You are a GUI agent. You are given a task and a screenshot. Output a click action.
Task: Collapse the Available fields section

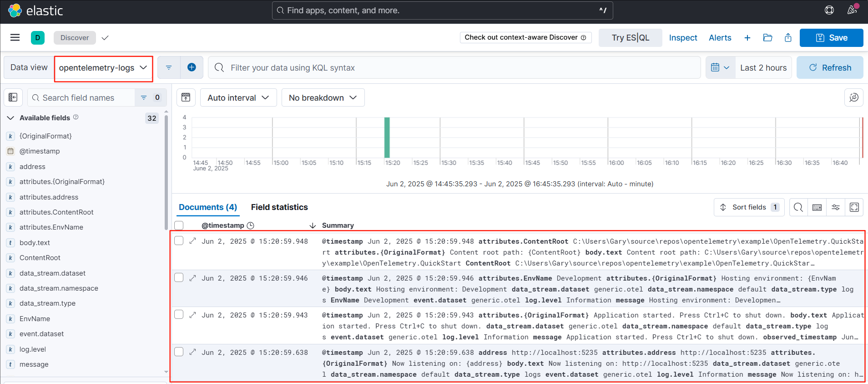point(10,118)
